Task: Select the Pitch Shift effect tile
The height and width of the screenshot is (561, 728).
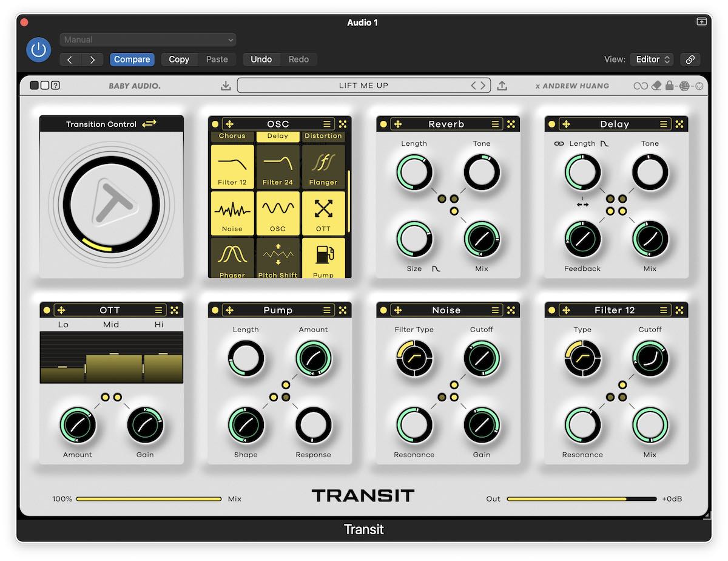Action: [x=278, y=258]
